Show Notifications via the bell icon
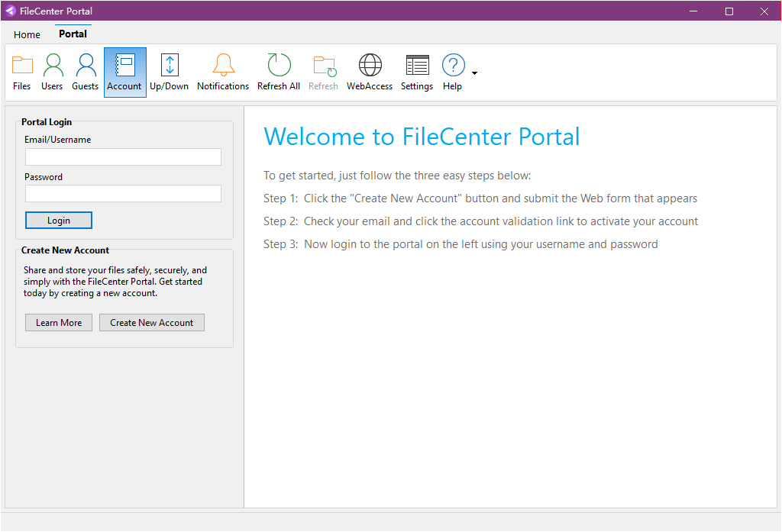This screenshot has height=532, width=782. [x=223, y=73]
